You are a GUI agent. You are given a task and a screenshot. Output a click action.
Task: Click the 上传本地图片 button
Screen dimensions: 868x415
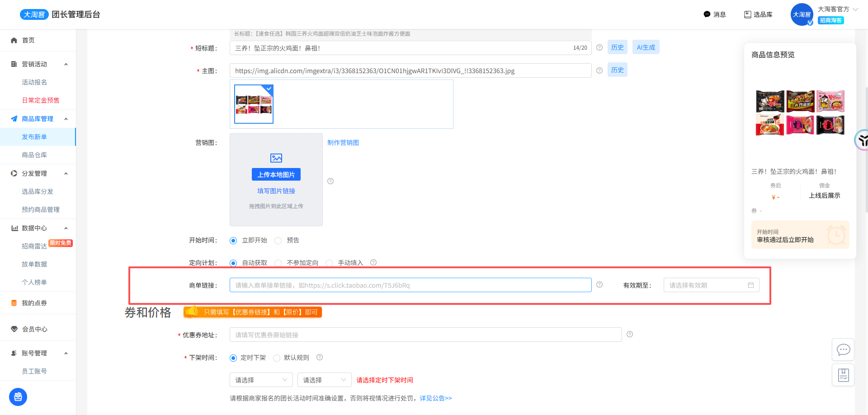(276, 175)
